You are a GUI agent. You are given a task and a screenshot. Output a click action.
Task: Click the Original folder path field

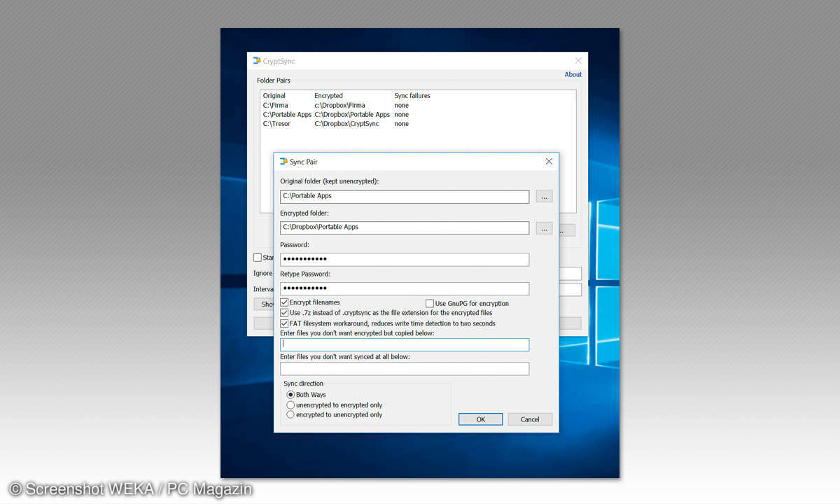tap(405, 197)
